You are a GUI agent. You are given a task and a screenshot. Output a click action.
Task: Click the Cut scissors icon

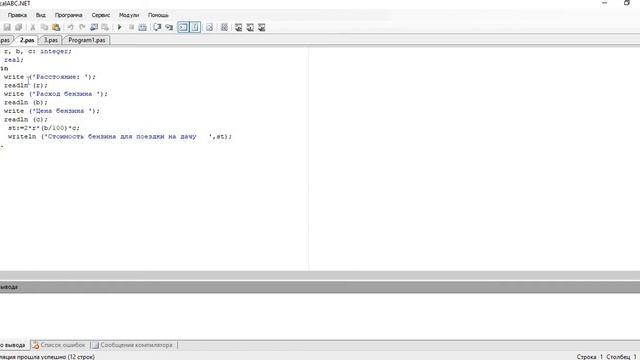click(33, 27)
